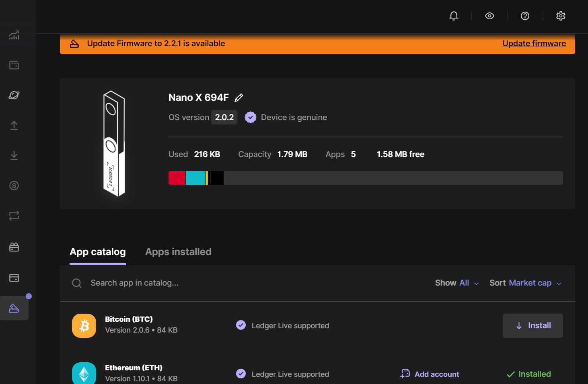
Task: Click the OS version 2.0.2 badge
Action: [224, 117]
